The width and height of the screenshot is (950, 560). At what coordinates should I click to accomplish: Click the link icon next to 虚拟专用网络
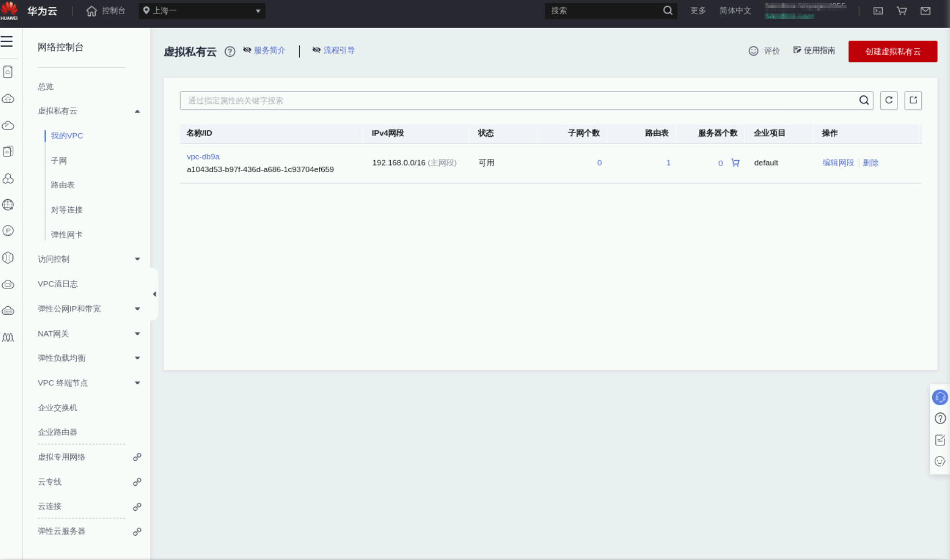(137, 457)
